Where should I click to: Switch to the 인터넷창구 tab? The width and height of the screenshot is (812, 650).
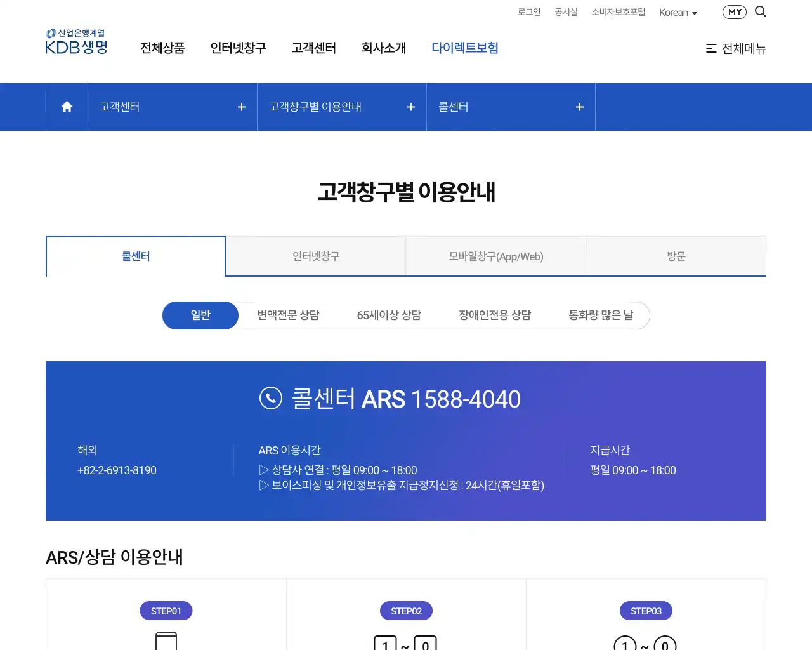click(315, 256)
